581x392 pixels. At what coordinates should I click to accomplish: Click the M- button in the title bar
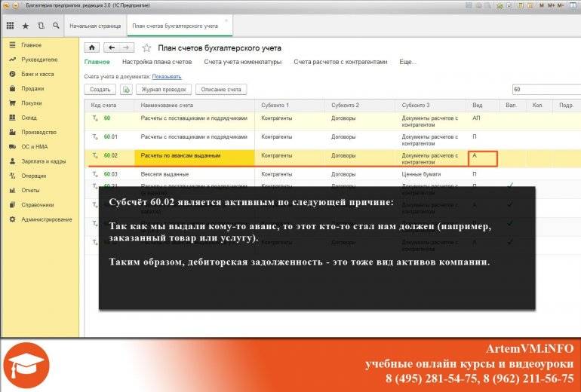(561, 5)
